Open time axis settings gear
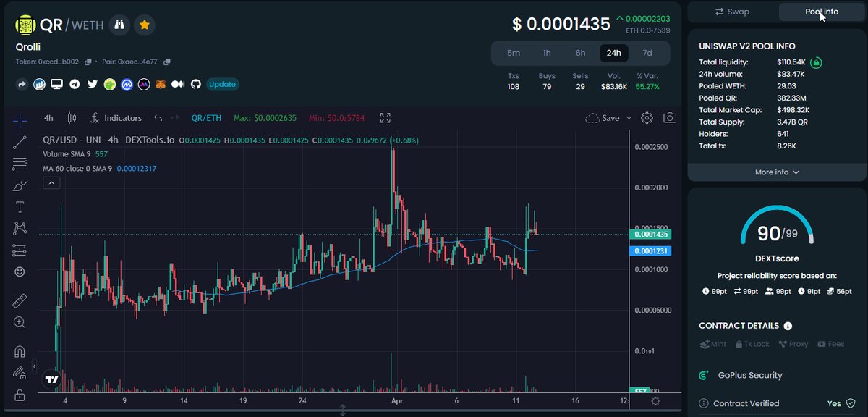The width and height of the screenshot is (868, 417). coord(655,400)
